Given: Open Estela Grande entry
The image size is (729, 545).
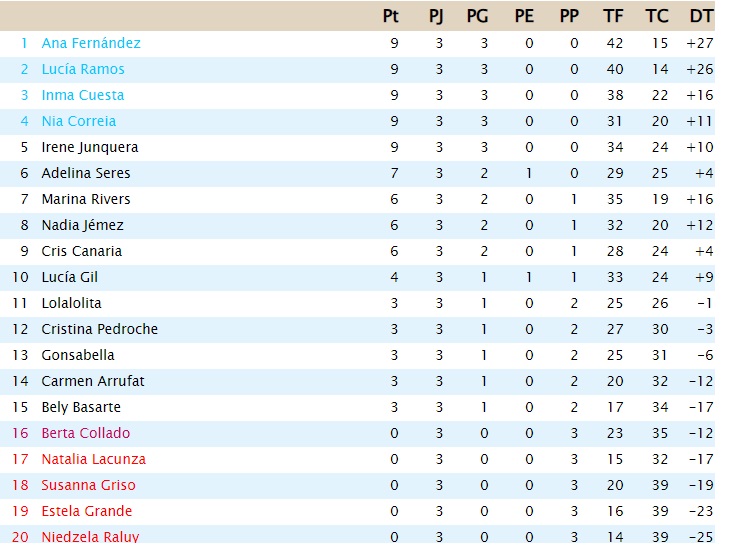Looking at the screenshot, I should [87, 511].
